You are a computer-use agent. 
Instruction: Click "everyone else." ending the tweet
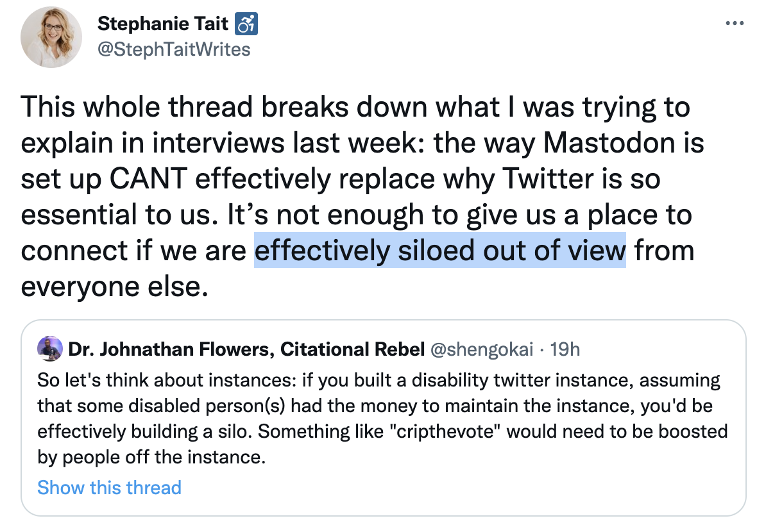115,287
